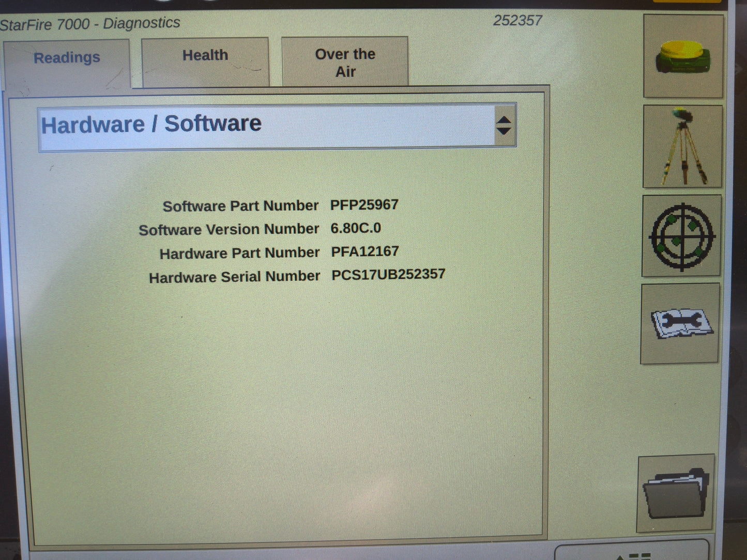Open the Over the Air tab
The height and width of the screenshot is (560, 747).
345,61
